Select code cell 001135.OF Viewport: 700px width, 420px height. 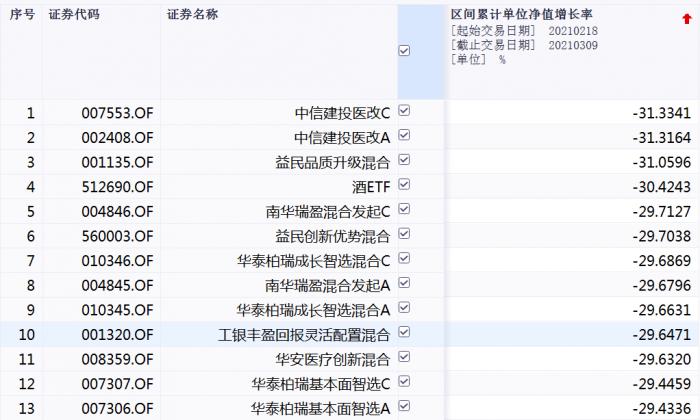[x=117, y=162]
